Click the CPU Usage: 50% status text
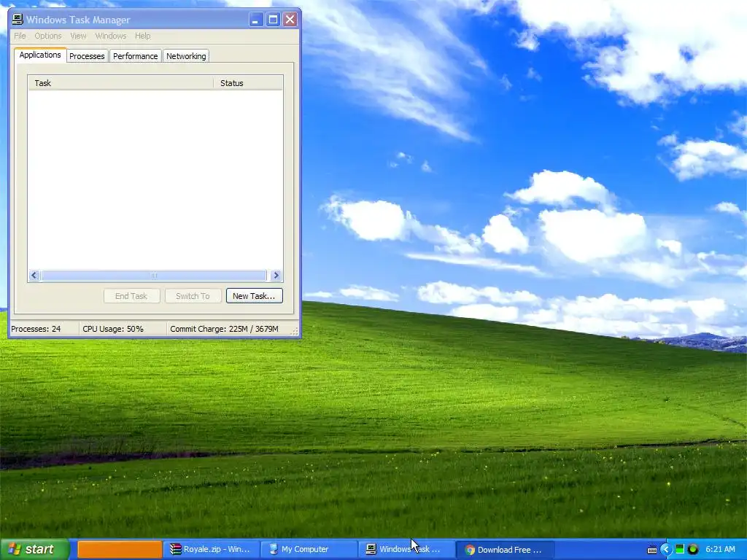This screenshot has width=747, height=560. click(113, 329)
